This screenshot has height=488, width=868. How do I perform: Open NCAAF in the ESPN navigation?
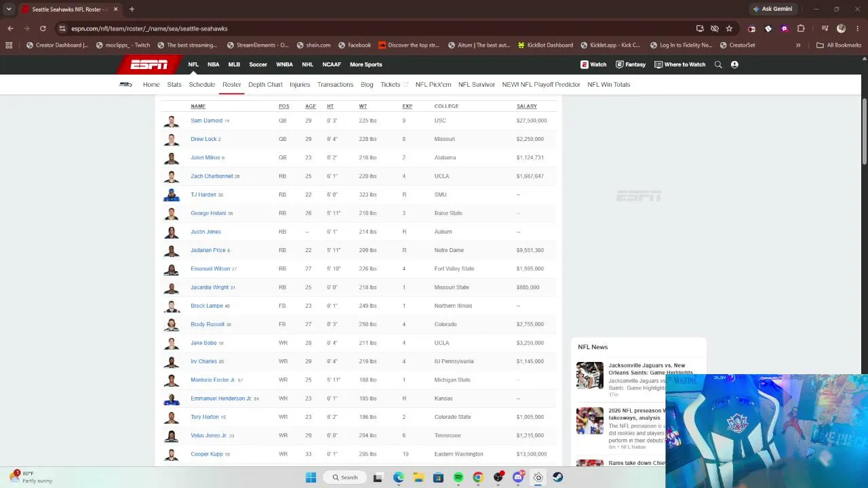(x=332, y=64)
